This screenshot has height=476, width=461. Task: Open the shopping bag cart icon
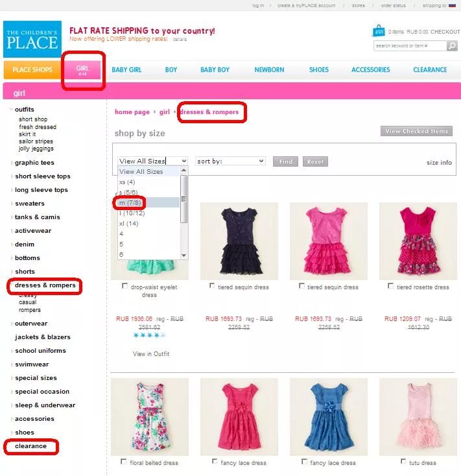pyautogui.click(x=379, y=30)
